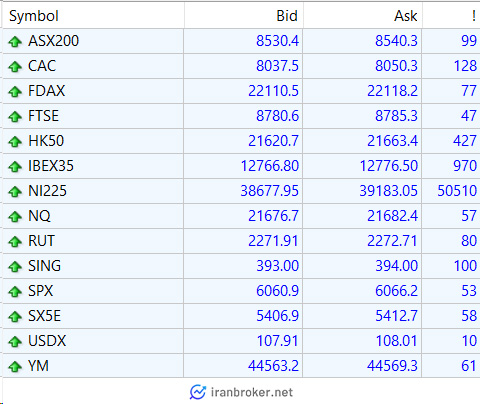Click the up arrow icon for HK50
The image size is (480, 404).
15,142
